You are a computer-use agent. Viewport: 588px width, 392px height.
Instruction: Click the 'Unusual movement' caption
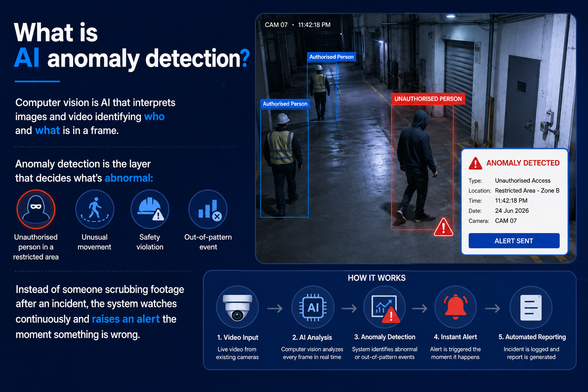pos(95,242)
